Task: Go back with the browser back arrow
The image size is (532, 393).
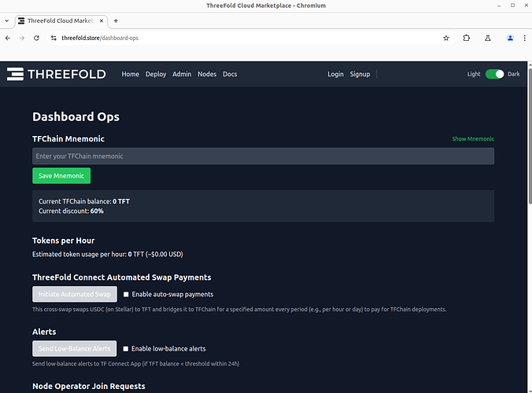Action: point(8,38)
